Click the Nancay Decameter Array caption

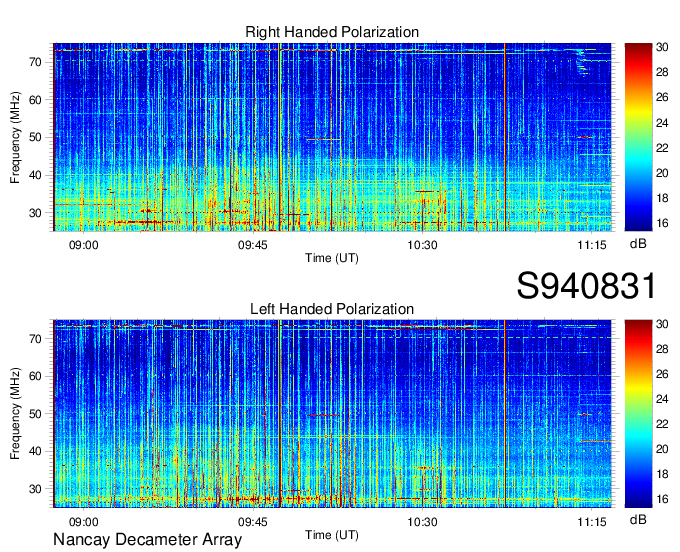coord(147,539)
